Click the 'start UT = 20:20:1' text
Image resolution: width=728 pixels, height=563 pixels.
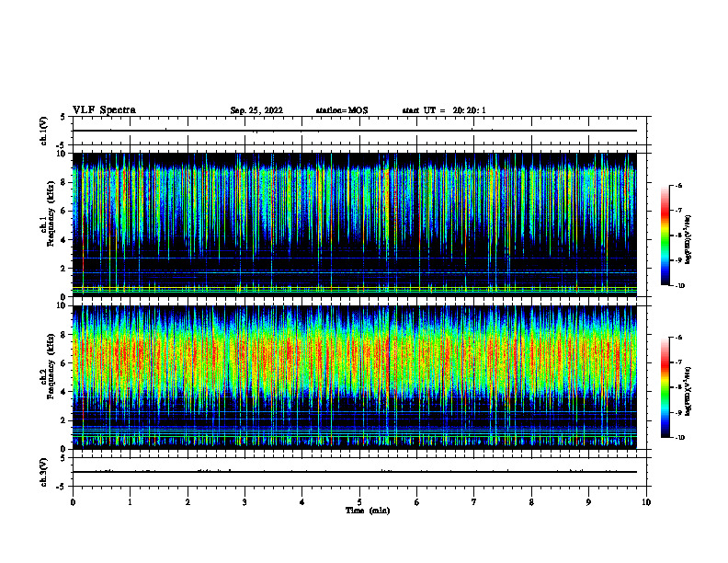click(444, 110)
